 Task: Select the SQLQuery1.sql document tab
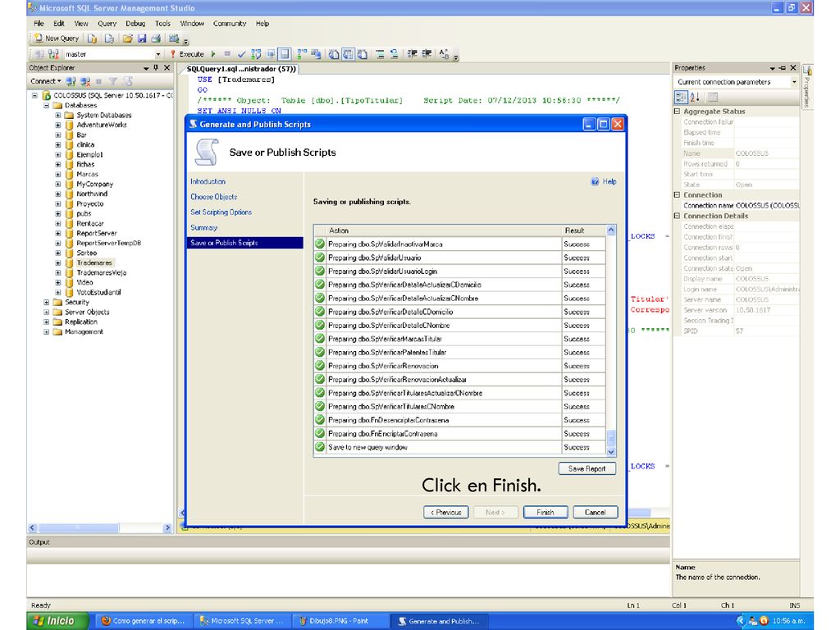coord(240,69)
